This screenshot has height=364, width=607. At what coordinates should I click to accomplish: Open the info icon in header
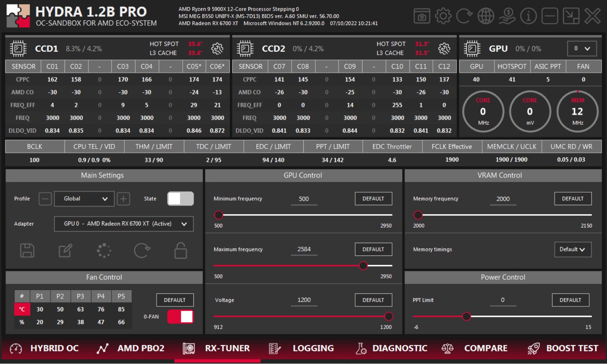[528, 16]
